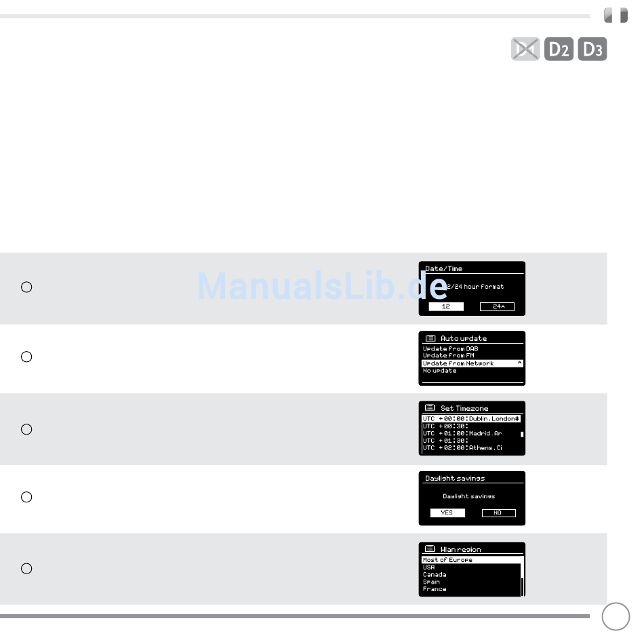644x644 pixels.
Task: Choose YES for Daylight savings
Action: click(x=447, y=512)
